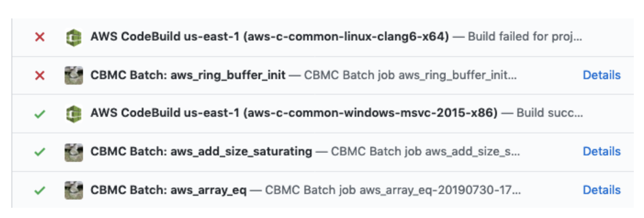
Task: Click AWS CodeBuild cube icon for linux-clang6 row
Action: pyautogui.click(x=74, y=37)
